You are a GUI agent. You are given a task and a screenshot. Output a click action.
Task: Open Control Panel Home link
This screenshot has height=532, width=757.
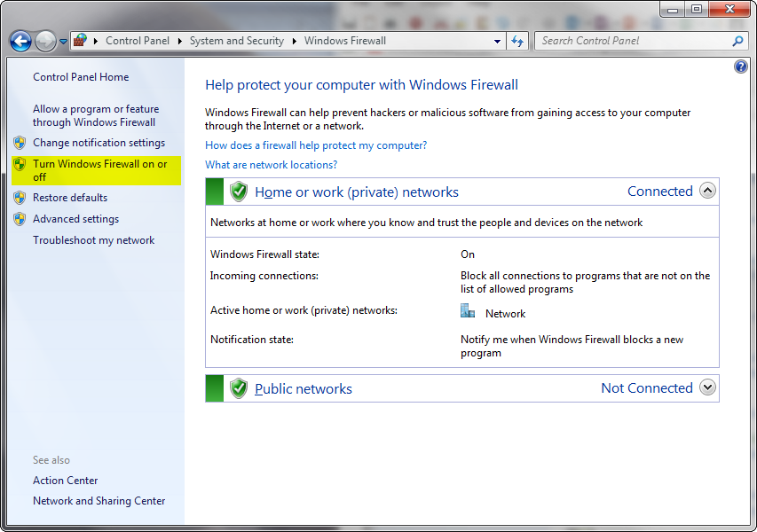pyautogui.click(x=81, y=77)
